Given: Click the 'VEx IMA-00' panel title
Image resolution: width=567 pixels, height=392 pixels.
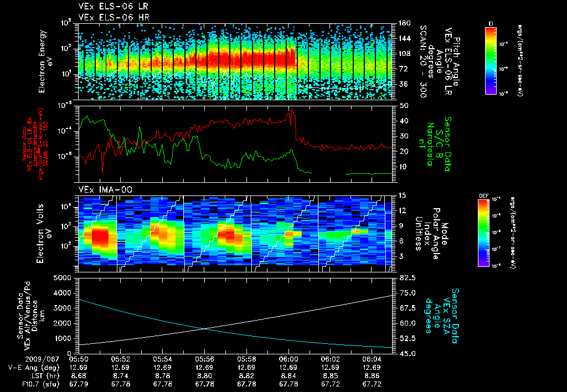Looking at the screenshot, I should pyautogui.click(x=105, y=190).
